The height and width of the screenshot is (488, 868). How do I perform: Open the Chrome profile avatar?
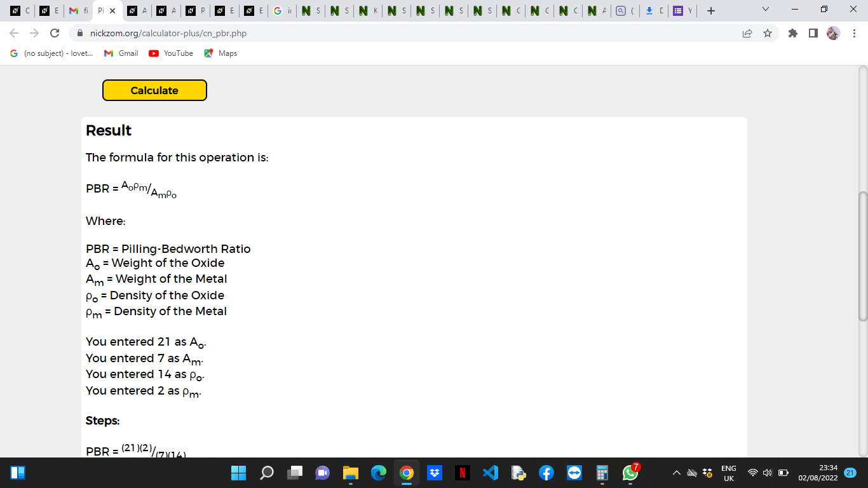click(833, 33)
